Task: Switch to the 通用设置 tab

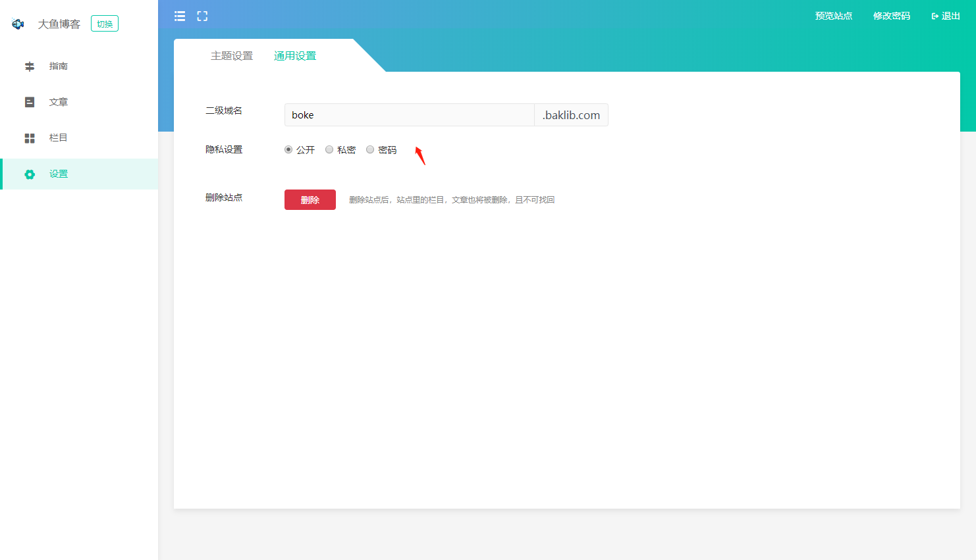Action: (x=295, y=56)
